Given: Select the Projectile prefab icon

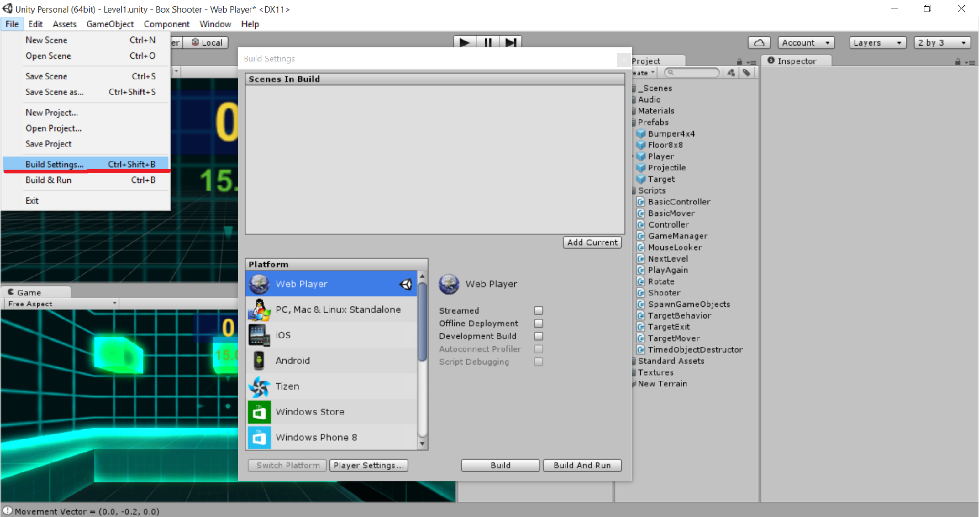Looking at the screenshot, I should click(641, 168).
